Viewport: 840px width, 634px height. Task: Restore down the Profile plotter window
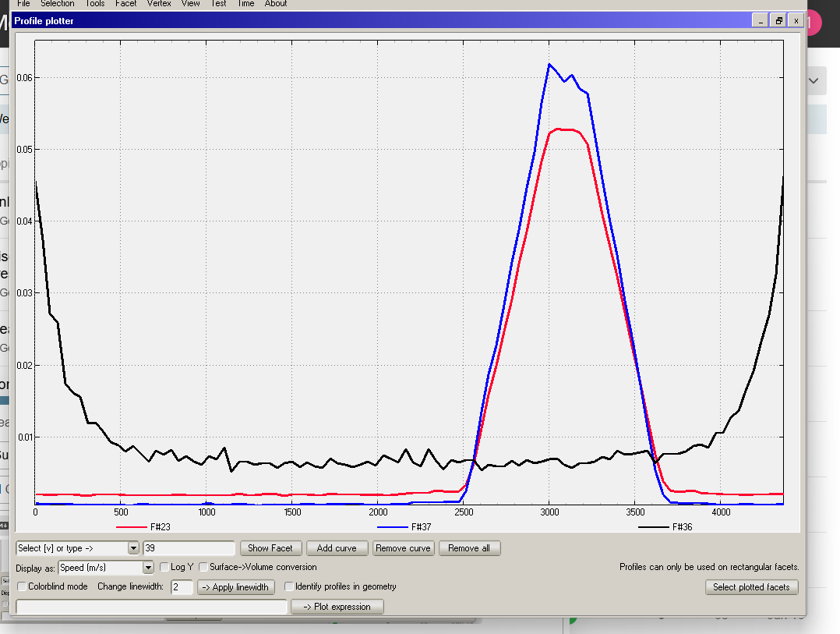click(x=778, y=21)
